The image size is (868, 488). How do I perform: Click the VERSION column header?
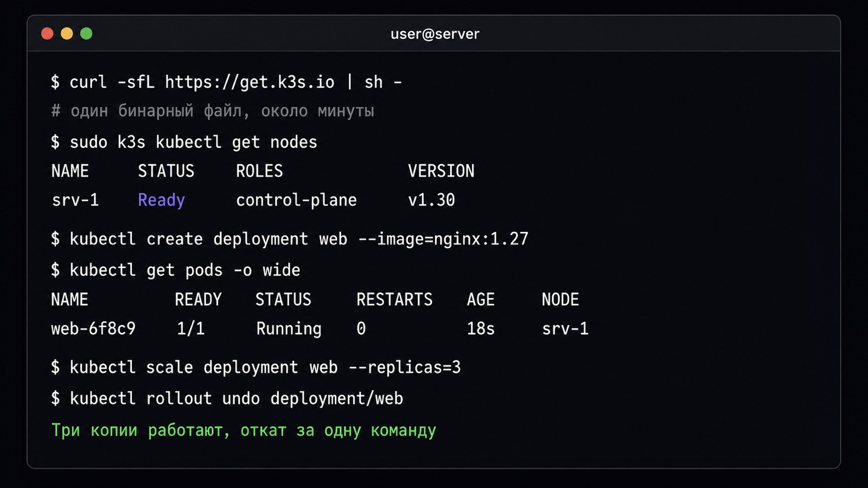tap(441, 171)
